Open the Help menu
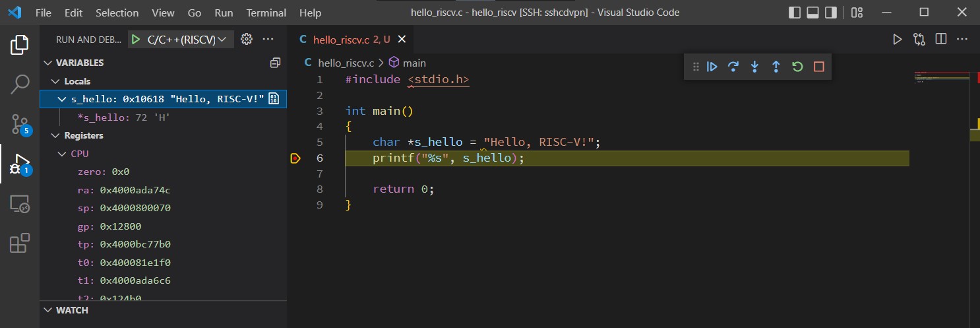The height and width of the screenshot is (328, 980). [310, 13]
